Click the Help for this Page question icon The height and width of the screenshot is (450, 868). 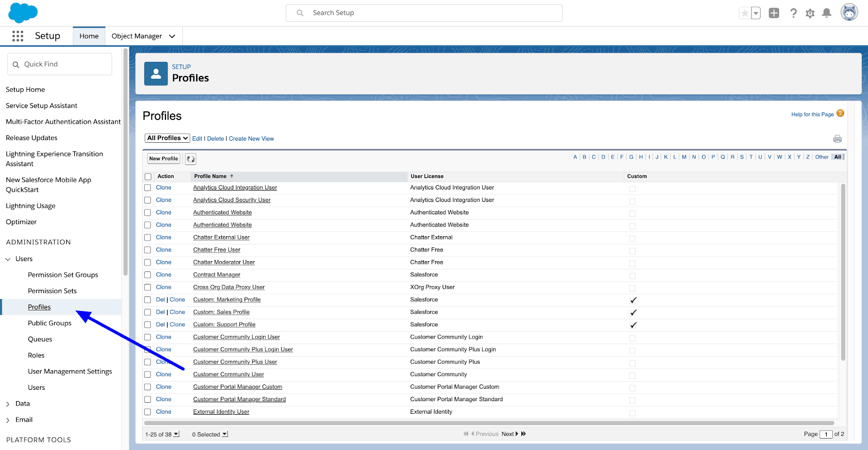pos(840,113)
